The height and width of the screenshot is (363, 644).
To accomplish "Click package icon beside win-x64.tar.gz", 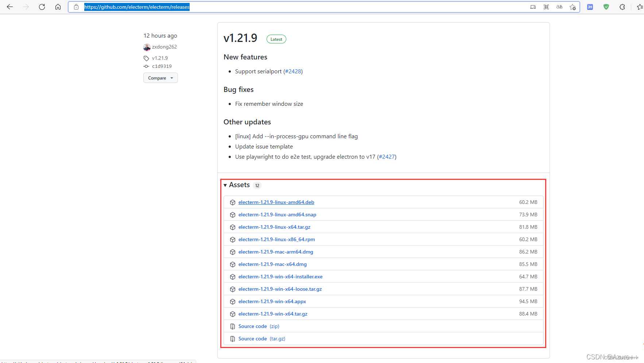I will [x=233, y=314].
